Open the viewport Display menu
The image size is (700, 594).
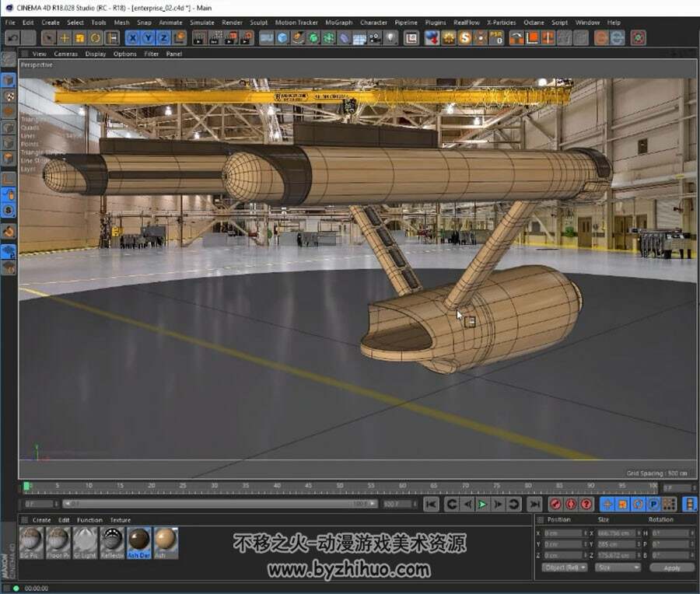click(96, 54)
